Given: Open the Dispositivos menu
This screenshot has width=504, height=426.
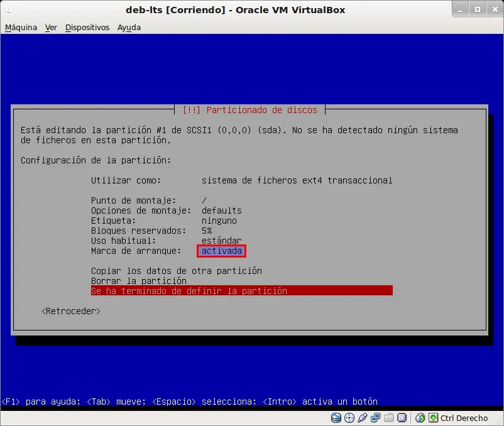Looking at the screenshot, I should (87, 27).
